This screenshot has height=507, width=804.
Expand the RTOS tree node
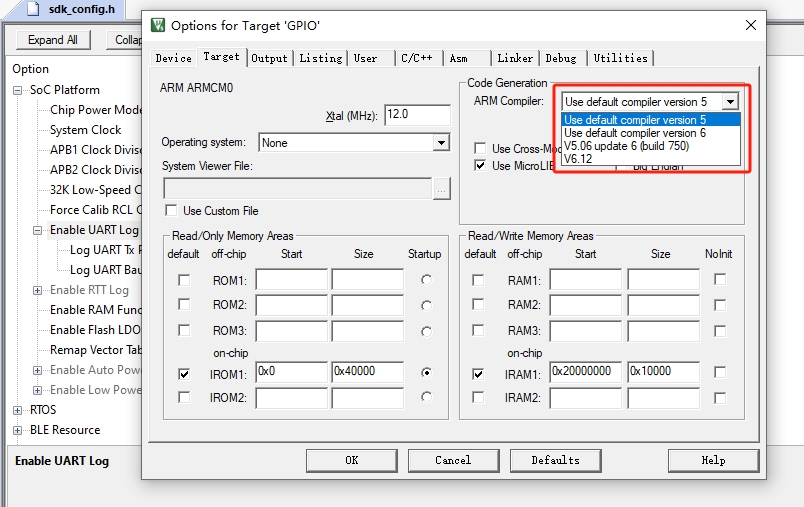[18, 410]
